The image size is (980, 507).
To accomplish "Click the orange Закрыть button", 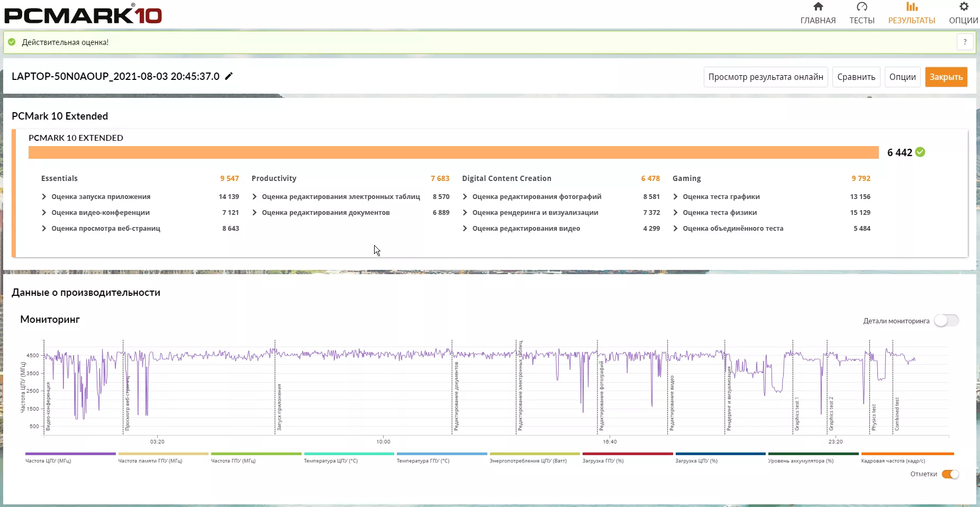I will pyautogui.click(x=946, y=77).
